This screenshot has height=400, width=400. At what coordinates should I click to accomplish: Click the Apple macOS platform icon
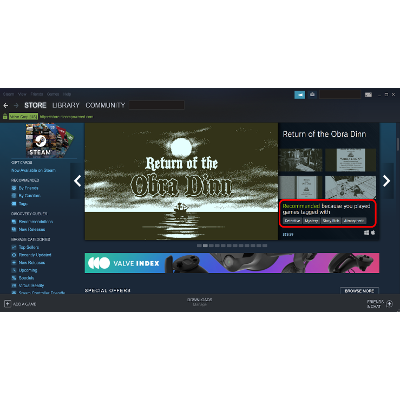373,233
